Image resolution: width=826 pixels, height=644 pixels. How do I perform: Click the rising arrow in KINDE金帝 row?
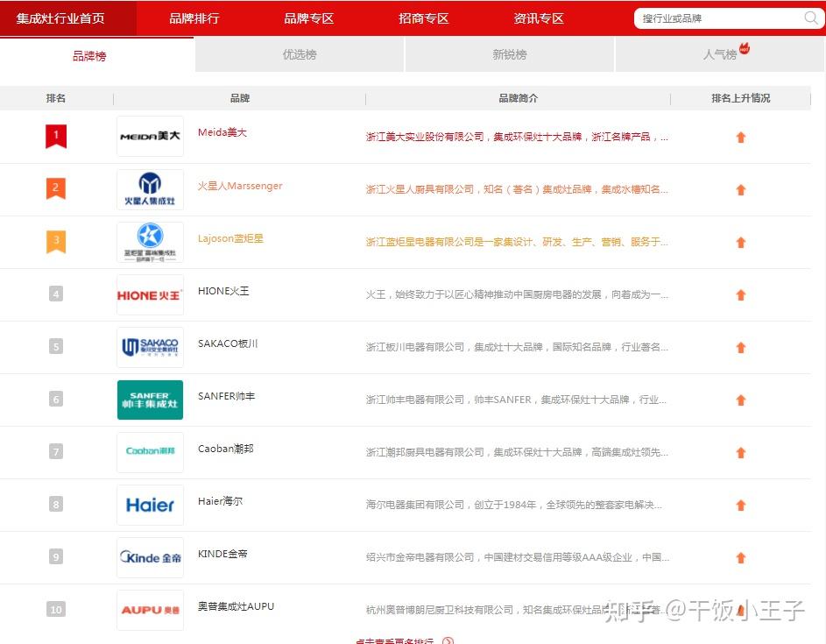point(741,558)
